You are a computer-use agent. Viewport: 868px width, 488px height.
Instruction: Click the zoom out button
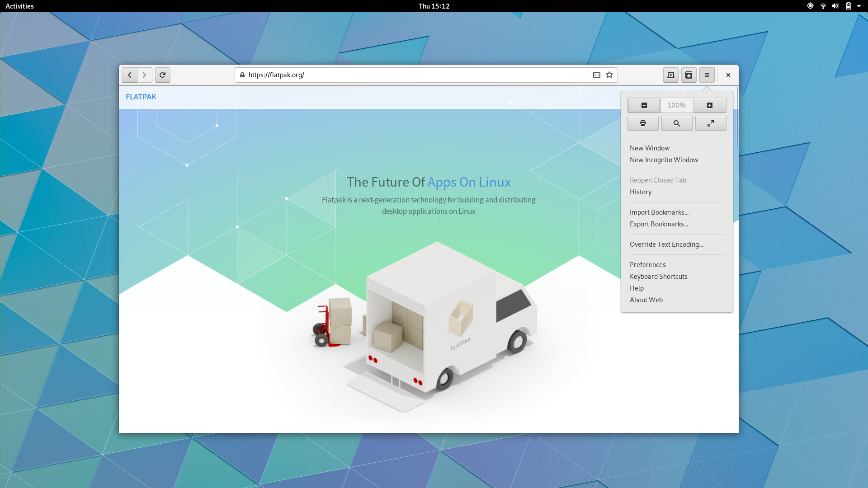[x=643, y=105]
